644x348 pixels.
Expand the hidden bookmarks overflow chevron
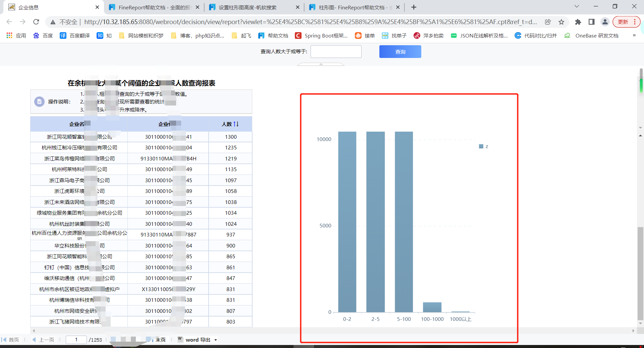point(634,36)
